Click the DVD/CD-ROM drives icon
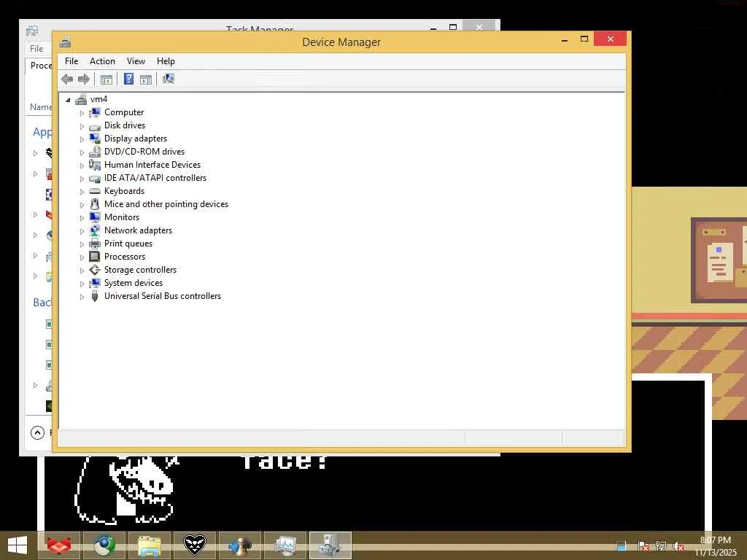Viewport: 747px width, 560px height. click(x=95, y=152)
